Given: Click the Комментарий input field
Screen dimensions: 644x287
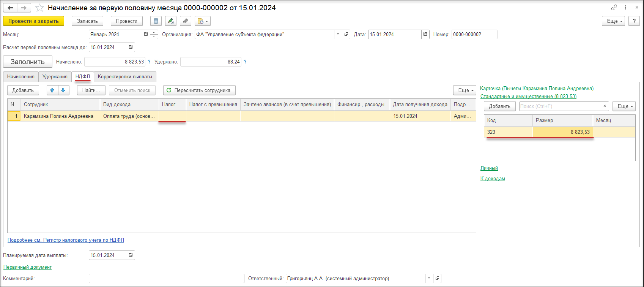Looking at the screenshot, I should pyautogui.click(x=167, y=278).
